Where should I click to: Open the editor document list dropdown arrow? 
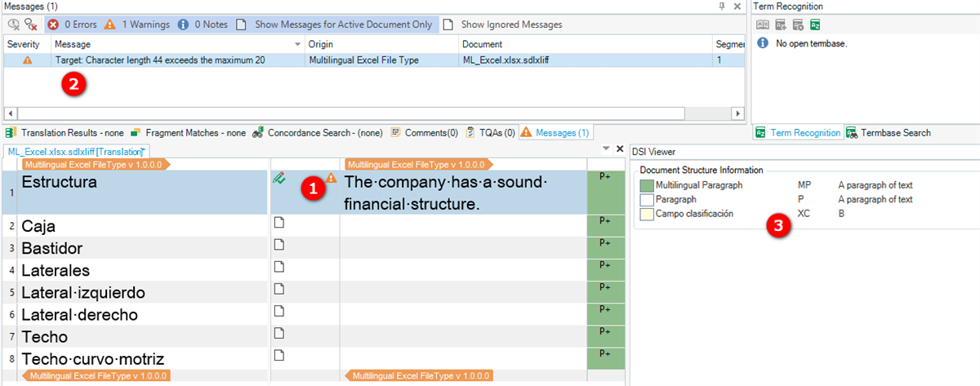click(x=605, y=149)
